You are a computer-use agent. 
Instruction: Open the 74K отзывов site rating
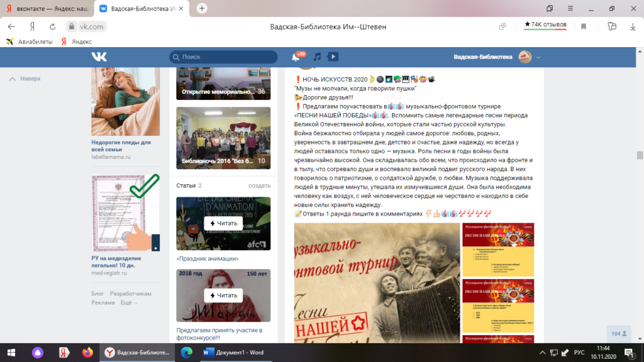pos(545,25)
